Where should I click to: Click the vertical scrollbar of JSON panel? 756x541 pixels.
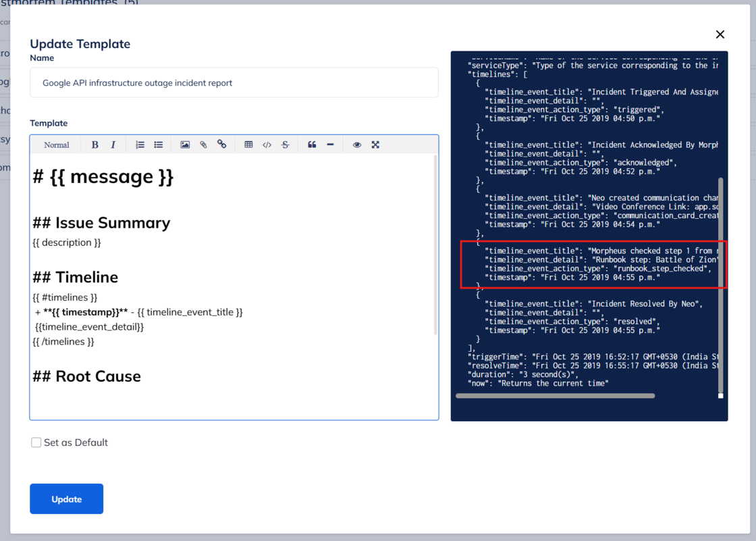[x=721, y=285]
